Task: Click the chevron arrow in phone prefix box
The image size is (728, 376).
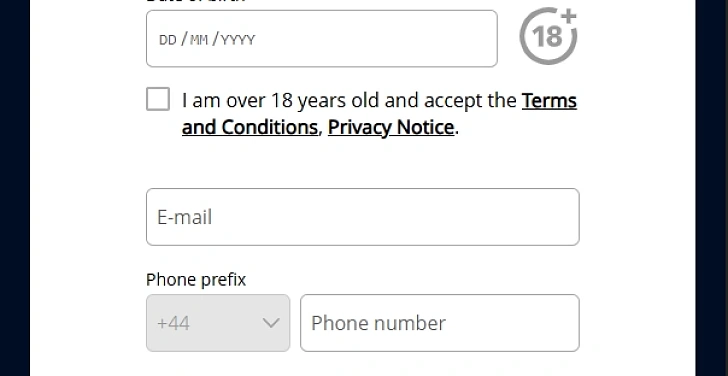Action: [271, 323]
